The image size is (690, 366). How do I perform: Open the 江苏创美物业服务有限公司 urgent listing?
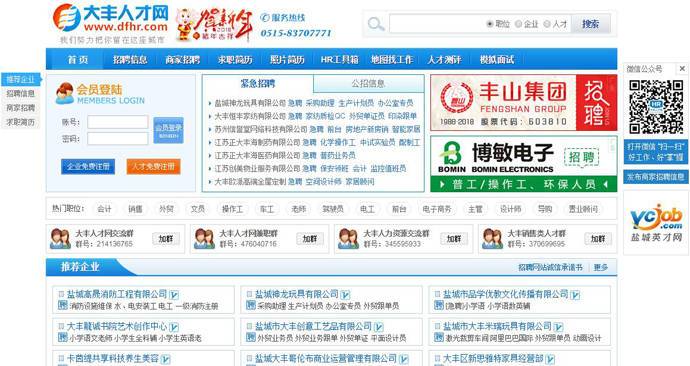pyautogui.click(x=257, y=168)
